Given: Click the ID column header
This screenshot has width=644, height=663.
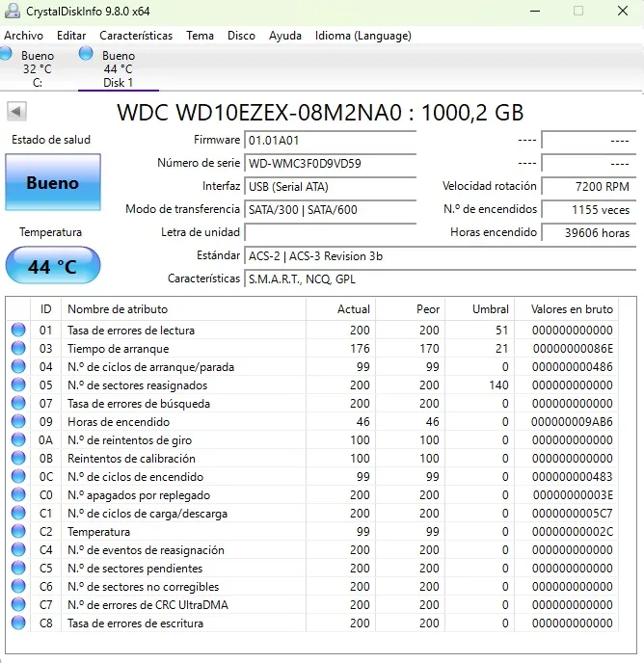Looking at the screenshot, I should point(45,309).
